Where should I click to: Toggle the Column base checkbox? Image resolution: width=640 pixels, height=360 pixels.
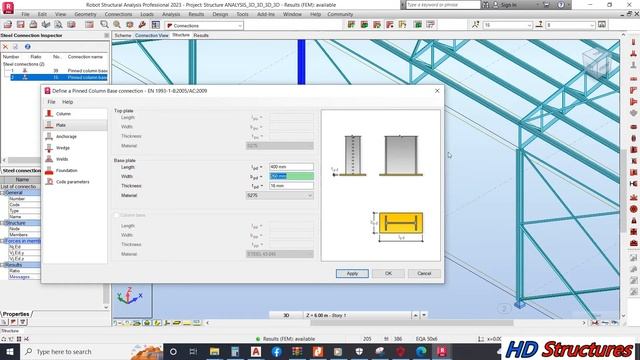(117, 215)
